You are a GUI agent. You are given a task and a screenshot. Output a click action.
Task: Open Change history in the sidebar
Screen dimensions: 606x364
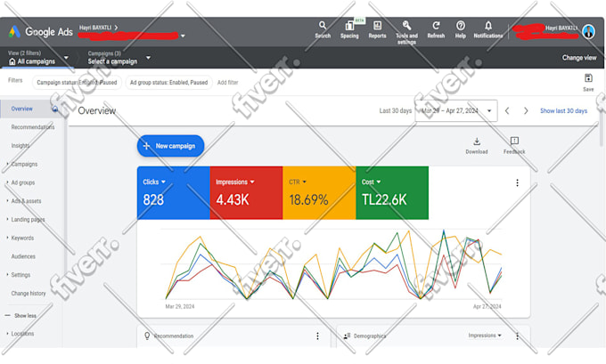29,294
